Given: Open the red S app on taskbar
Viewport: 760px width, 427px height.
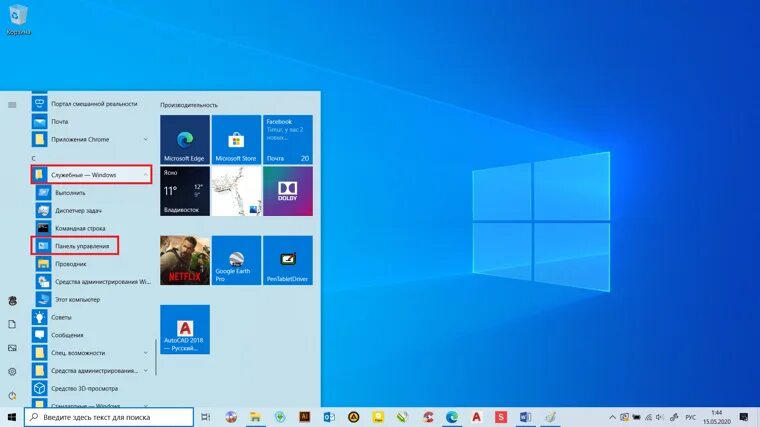Looking at the screenshot, I should (501, 417).
